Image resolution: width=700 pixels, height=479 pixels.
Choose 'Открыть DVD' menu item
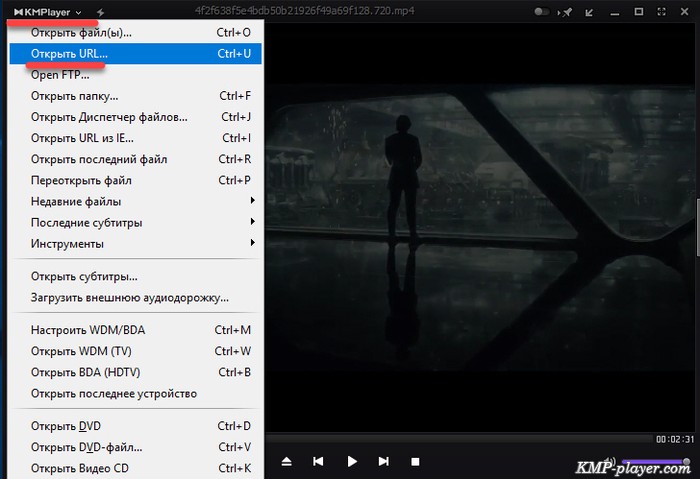tap(135, 426)
